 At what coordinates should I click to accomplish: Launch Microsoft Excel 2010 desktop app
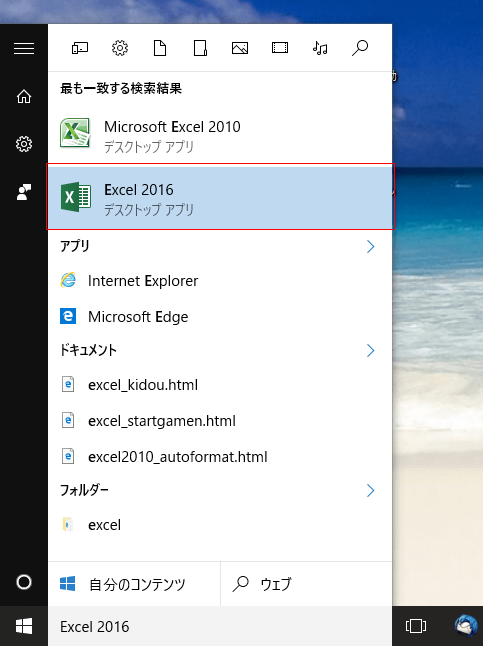coord(220,135)
